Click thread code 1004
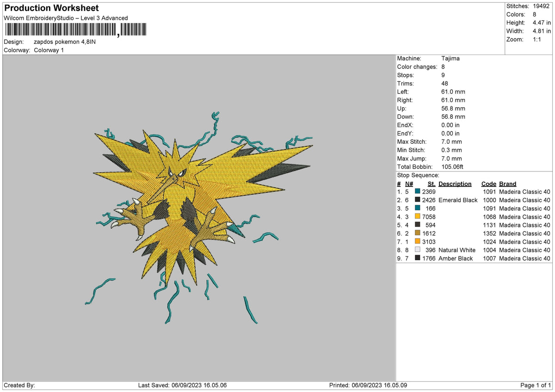 coord(489,250)
